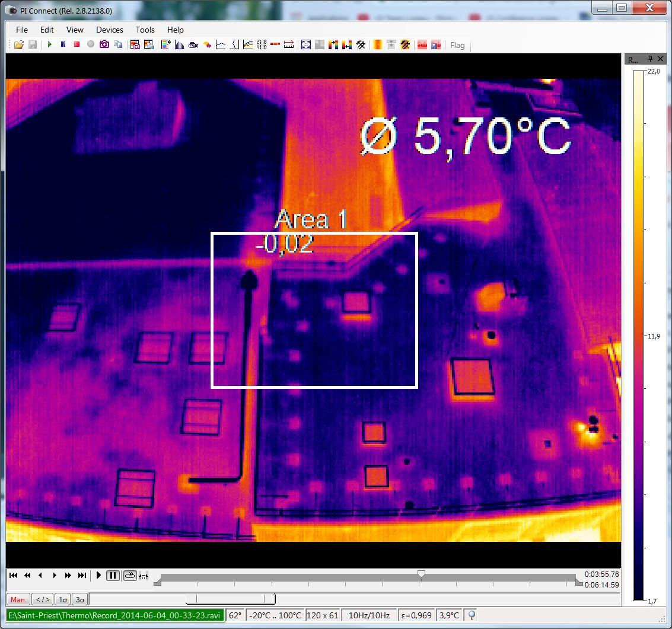Click the Flag button in toolbar
Viewport: 672px width, 629px height.
pos(457,45)
